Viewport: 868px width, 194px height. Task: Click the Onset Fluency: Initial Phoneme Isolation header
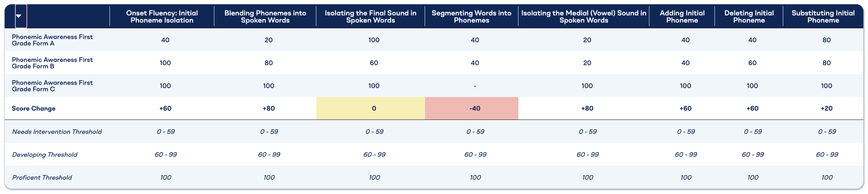click(x=162, y=16)
